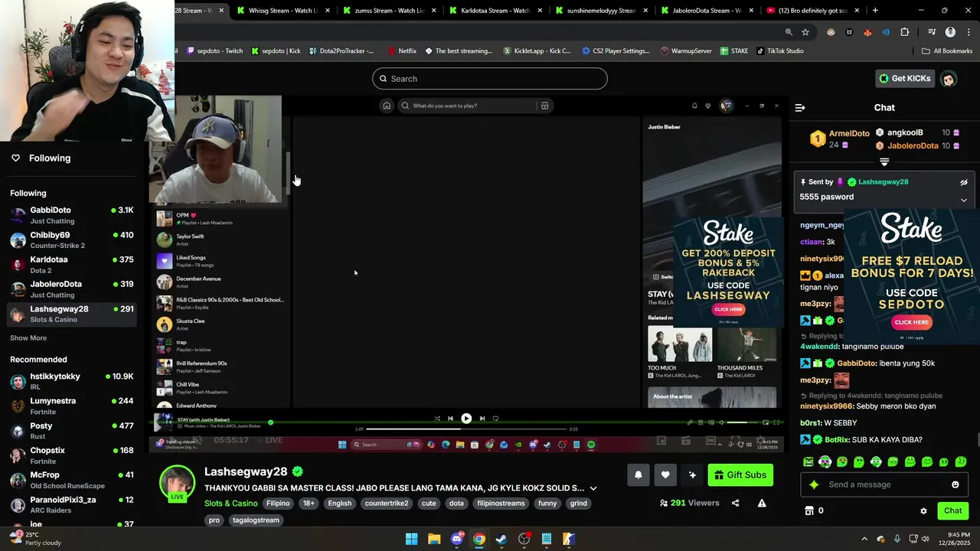Image resolution: width=980 pixels, height=551 pixels.
Task: Expand the pinned 5555 pasword message
Action: 964,200
